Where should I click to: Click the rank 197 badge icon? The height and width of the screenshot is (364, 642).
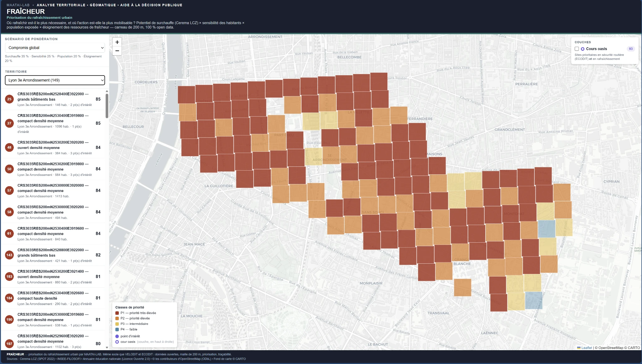(9, 344)
